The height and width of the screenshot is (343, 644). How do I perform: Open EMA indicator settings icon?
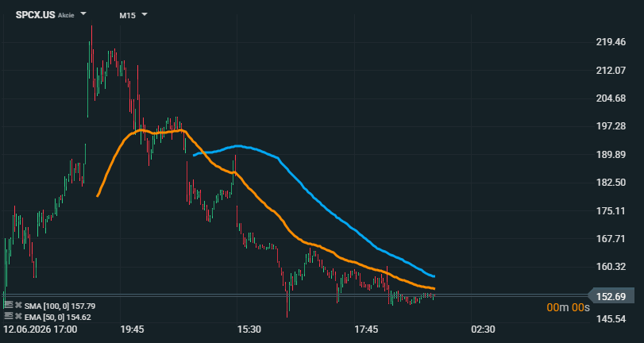tap(8, 316)
